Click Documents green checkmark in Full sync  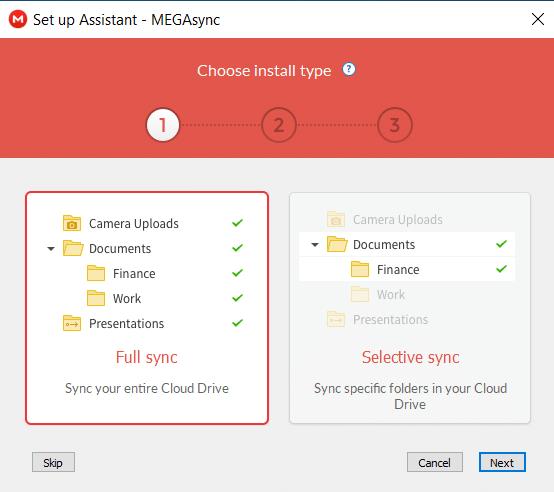tap(237, 248)
